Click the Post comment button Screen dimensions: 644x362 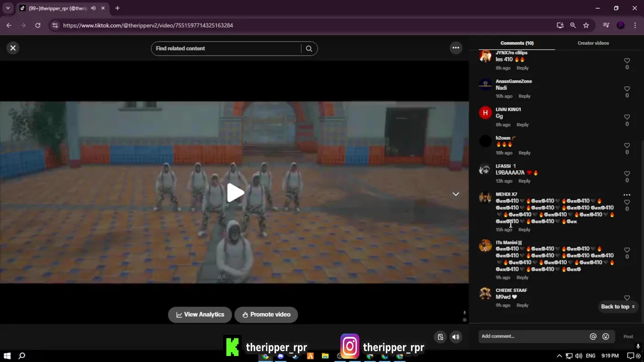pyautogui.click(x=628, y=336)
